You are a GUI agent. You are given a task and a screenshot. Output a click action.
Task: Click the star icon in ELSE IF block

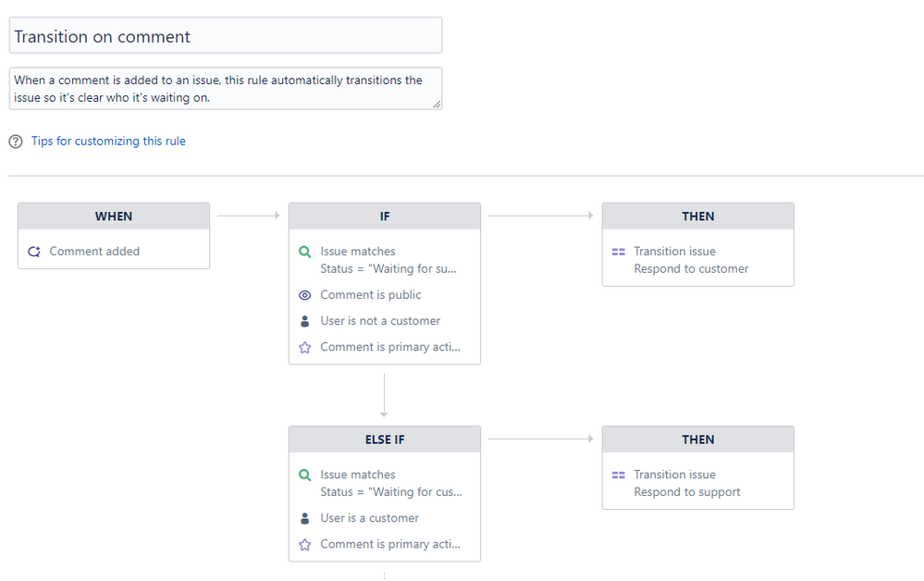305,545
